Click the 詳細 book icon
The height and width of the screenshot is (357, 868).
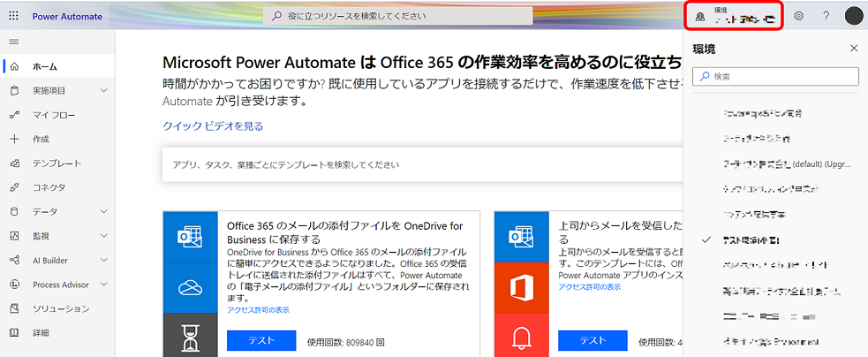(x=15, y=332)
